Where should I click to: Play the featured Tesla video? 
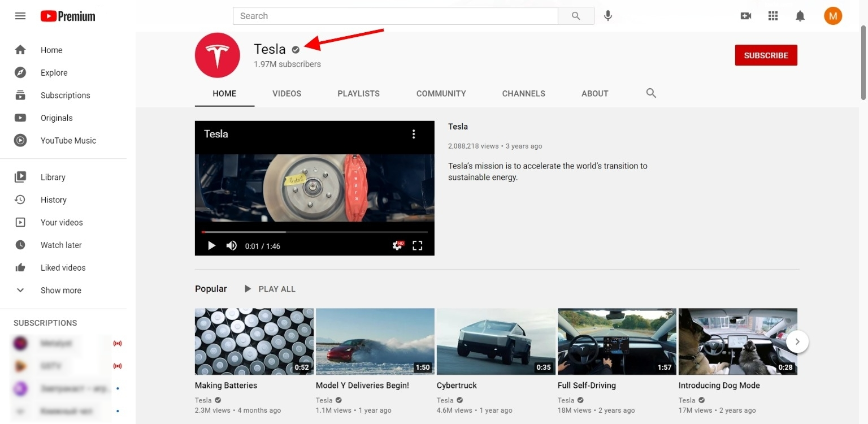click(x=211, y=245)
